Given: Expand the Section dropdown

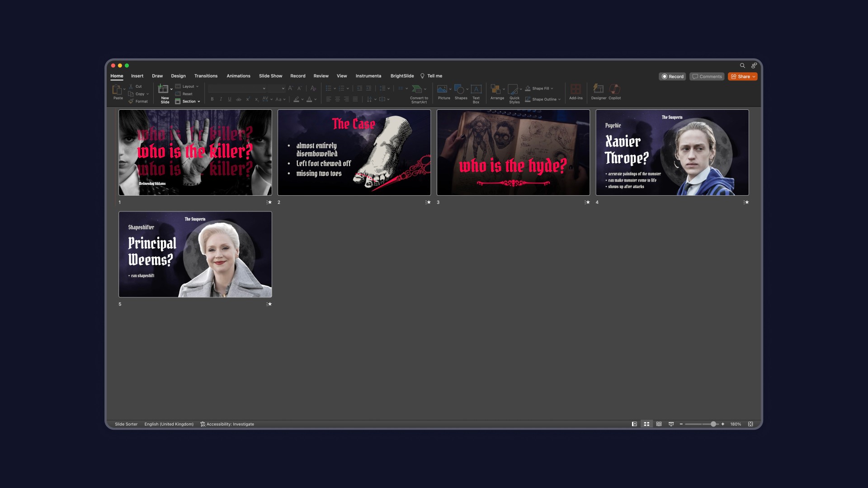Looking at the screenshot, I should 191,102.
